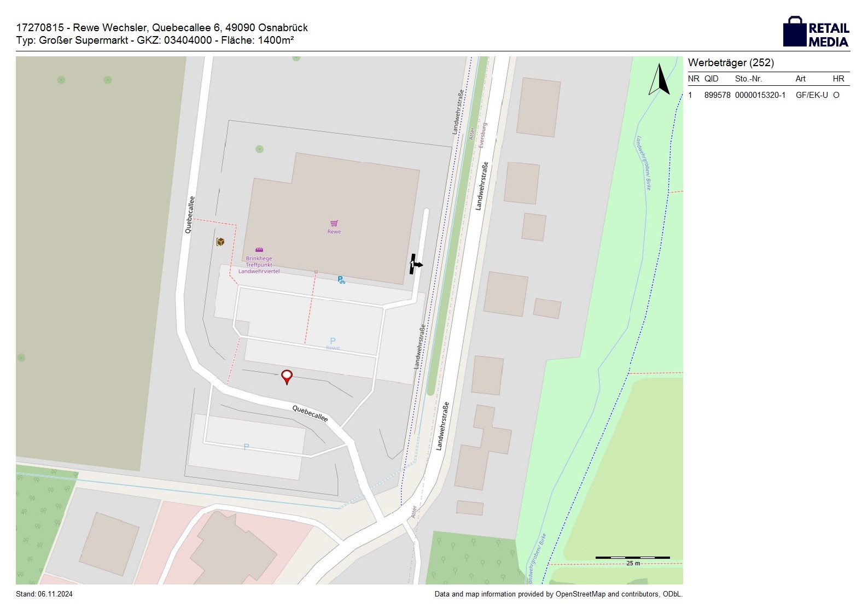Click the Rewe Wechsler address title line
This screenshot has width=868, height=614.
click(x=162, y=27)
